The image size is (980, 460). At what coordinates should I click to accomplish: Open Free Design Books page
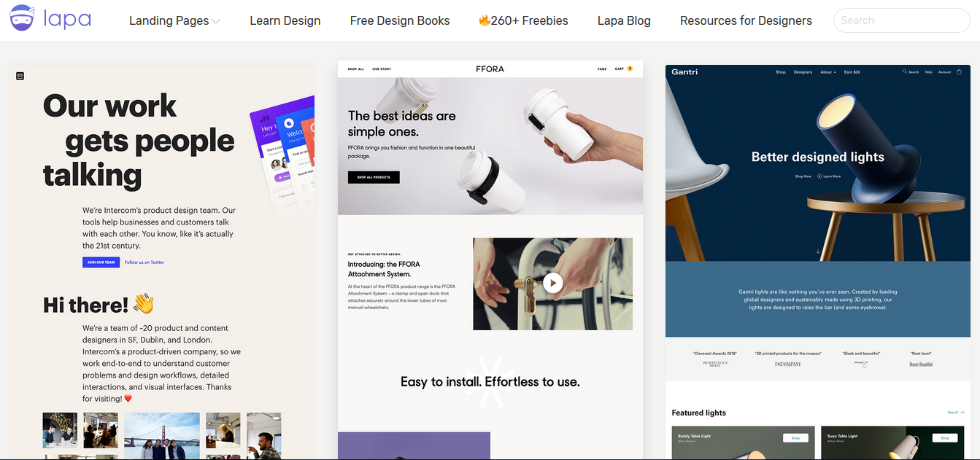400,20
